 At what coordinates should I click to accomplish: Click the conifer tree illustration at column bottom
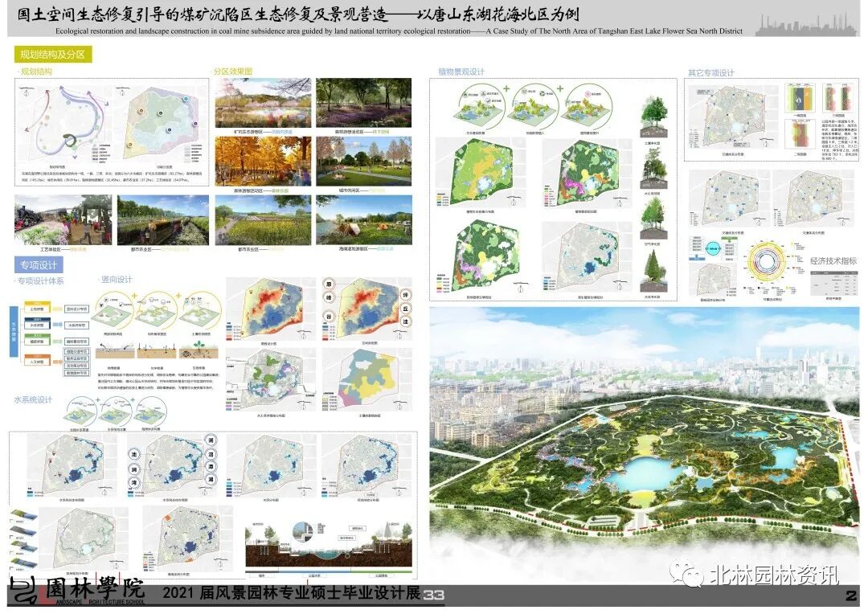653,272
